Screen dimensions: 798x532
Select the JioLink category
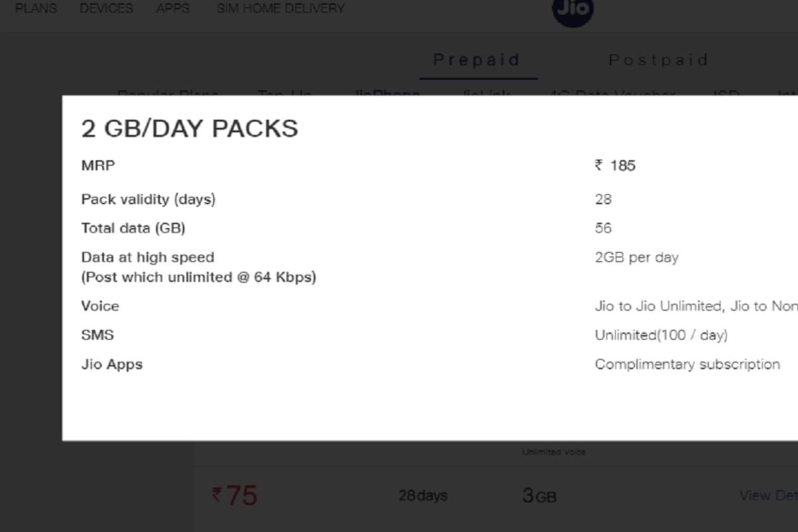coord(485,95)
